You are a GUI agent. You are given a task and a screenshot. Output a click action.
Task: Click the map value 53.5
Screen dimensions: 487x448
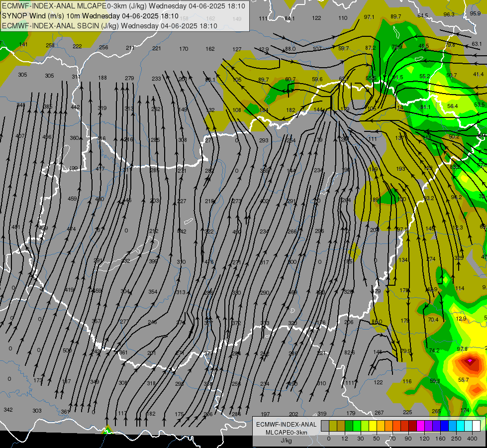(x=479, y=105)
